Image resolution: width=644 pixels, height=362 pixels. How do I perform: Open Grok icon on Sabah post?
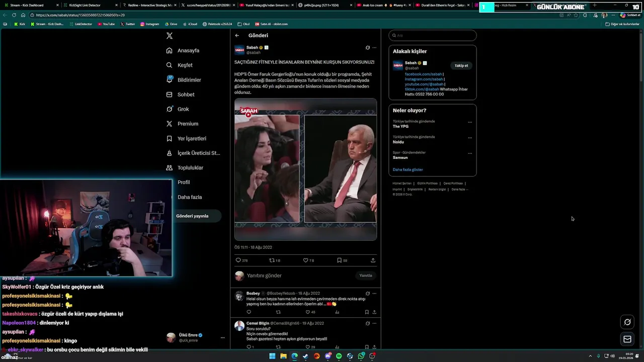367,48
